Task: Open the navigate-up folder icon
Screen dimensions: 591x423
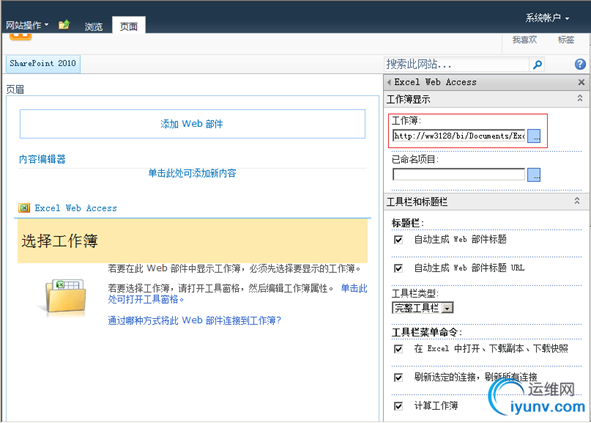Action: (64, 25)
